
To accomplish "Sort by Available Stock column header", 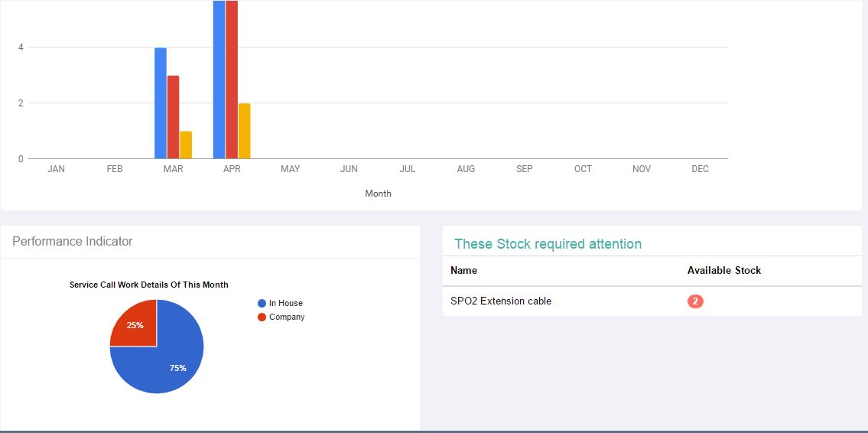I will coord(724,271).
